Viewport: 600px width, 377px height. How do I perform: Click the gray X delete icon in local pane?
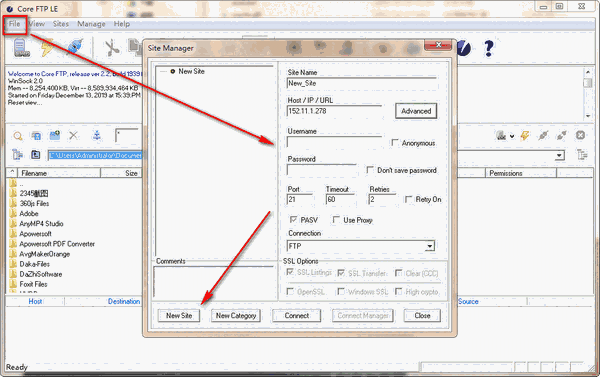tap(73, 135)
